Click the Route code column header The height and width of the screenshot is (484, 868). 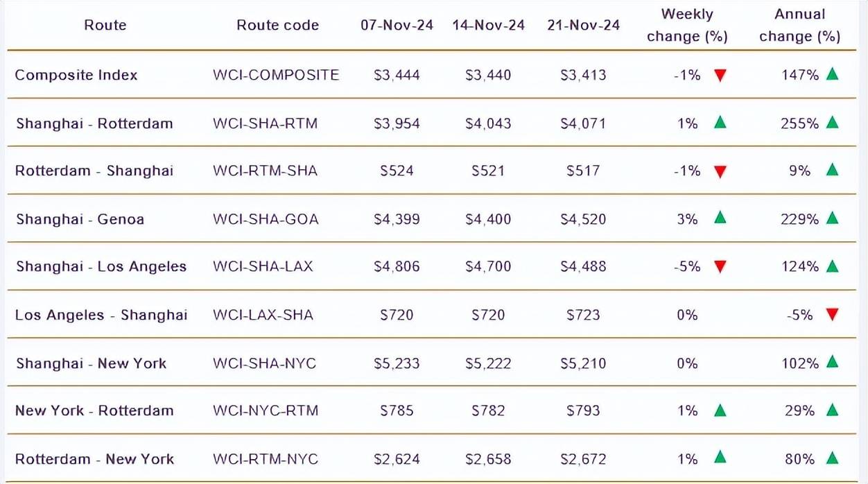(277, 25)
